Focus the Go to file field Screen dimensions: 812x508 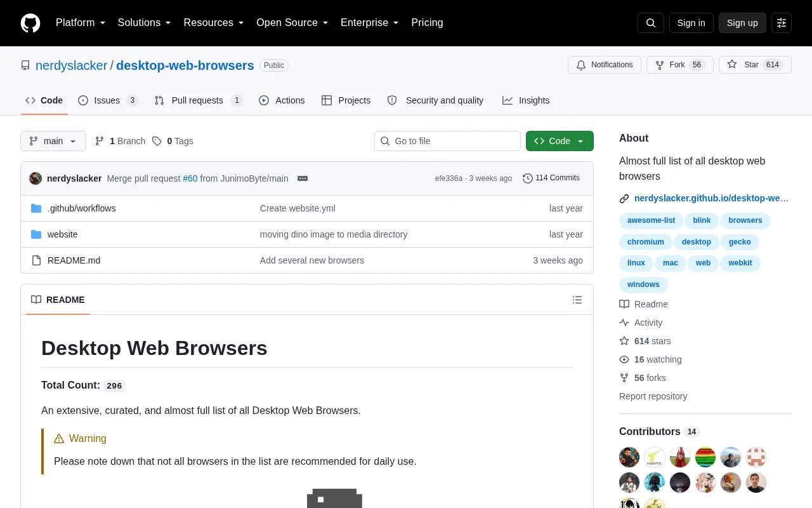[447, 141]
